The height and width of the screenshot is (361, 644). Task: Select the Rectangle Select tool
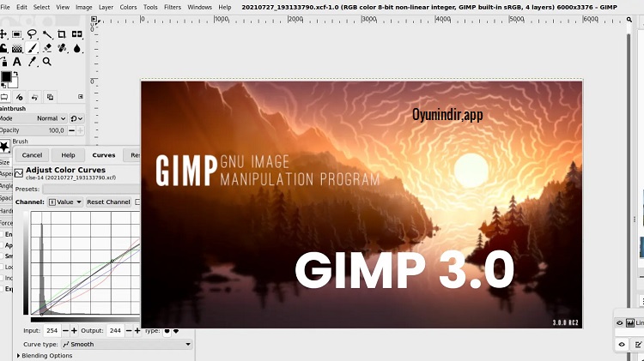point(17,34)
